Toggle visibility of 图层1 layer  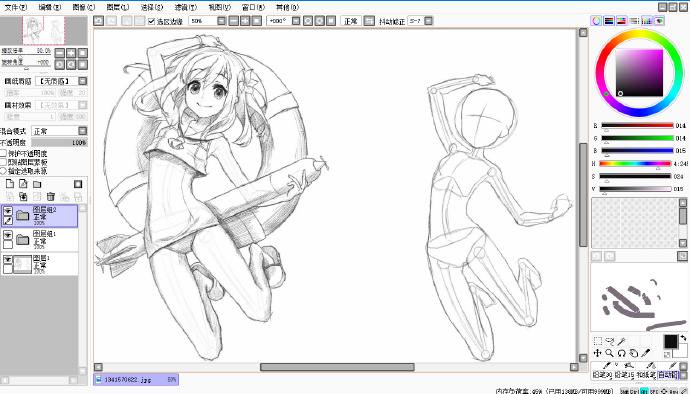coord(8,259)
